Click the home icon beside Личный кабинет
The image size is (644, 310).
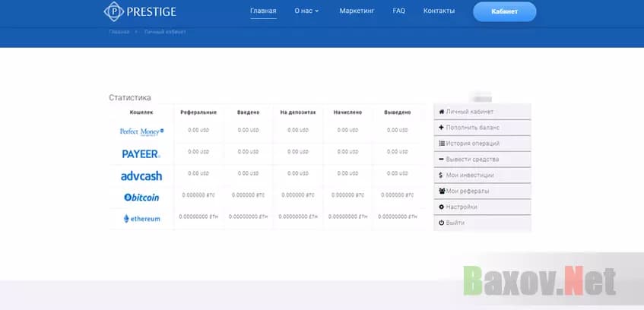point(442,112)
